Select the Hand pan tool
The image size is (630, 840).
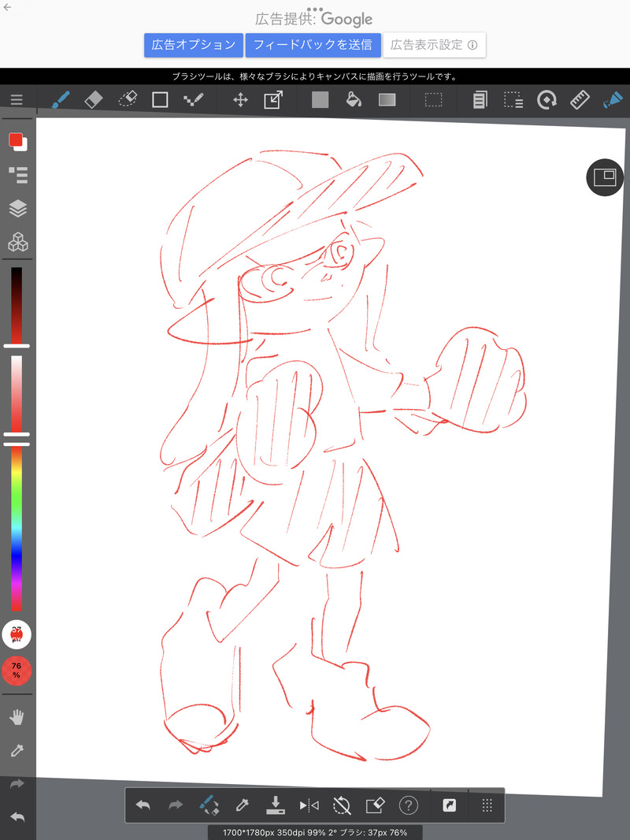17,717
